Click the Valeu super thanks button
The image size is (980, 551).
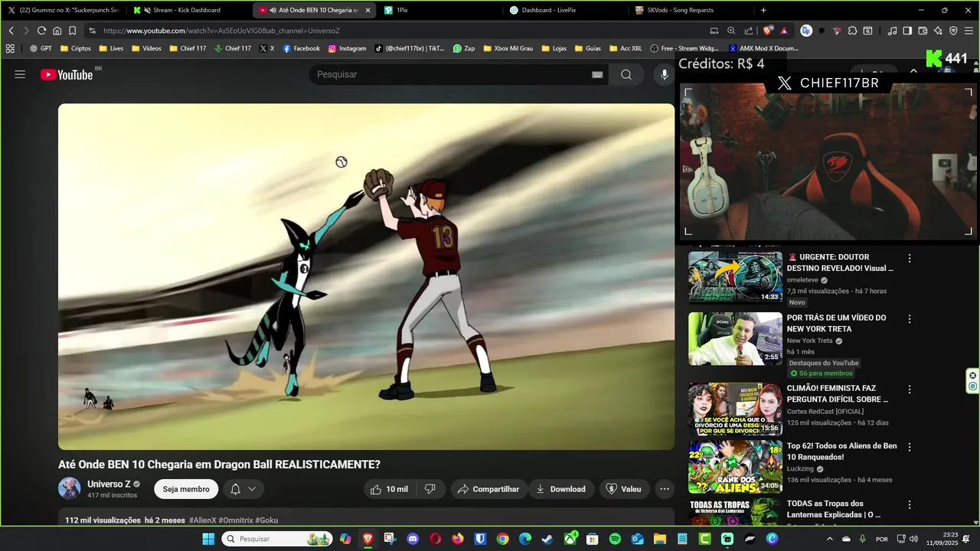pyautogui.click(x=623, y=489)
